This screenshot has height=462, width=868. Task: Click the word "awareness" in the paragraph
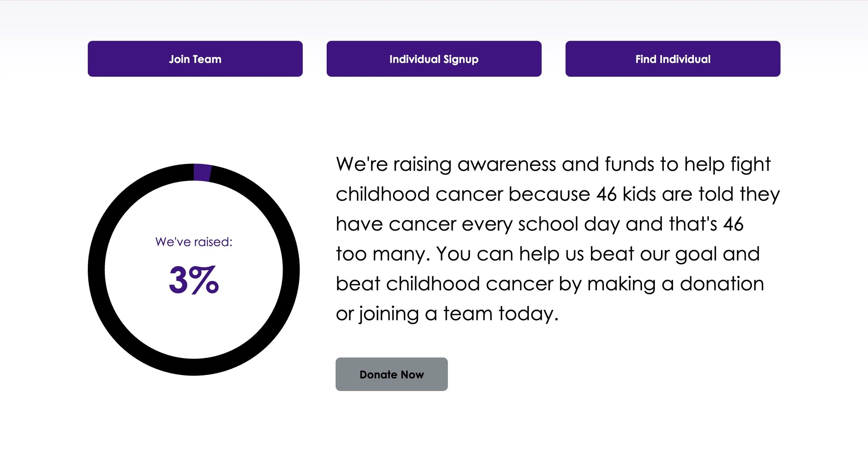[x=507, y=164]
